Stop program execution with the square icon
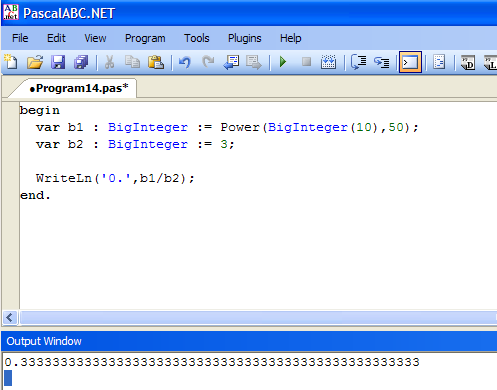 coord(306,62)
